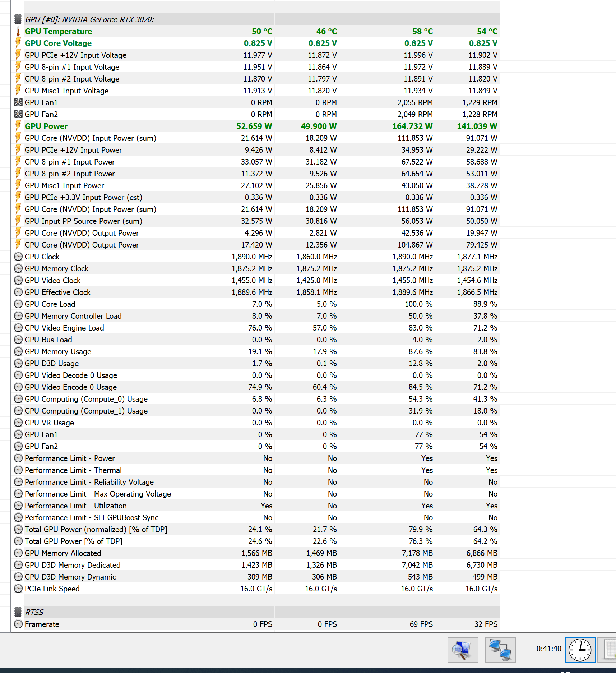Viewport: 616px width, 673px height.
Task: Click the 7,178 MB GPU Memory Allocated value
Action: point(417,553)
